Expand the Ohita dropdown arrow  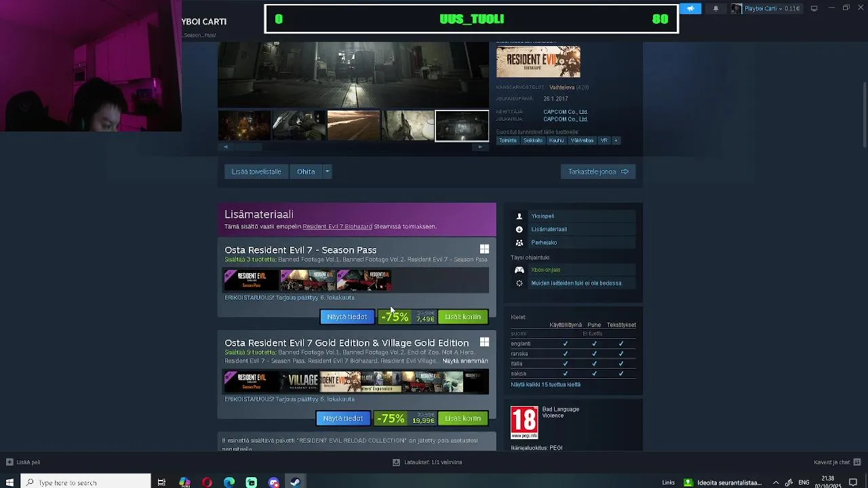coord(327,171)
